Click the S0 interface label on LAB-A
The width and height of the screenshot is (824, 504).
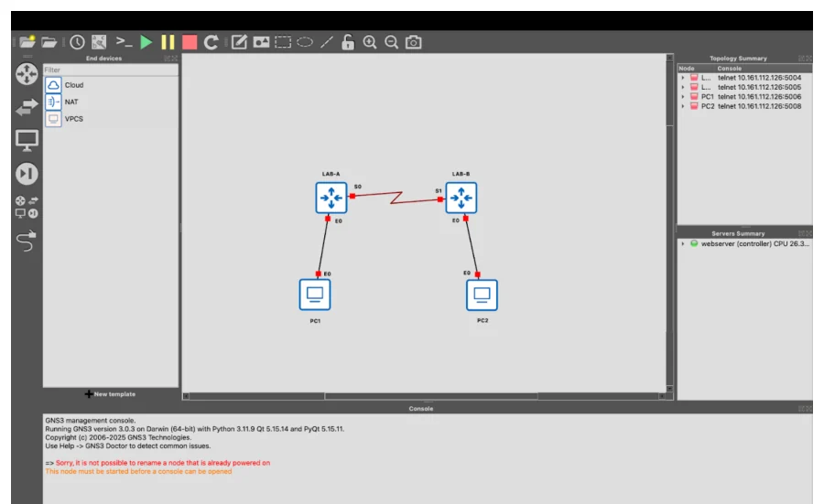pos(358,187)
